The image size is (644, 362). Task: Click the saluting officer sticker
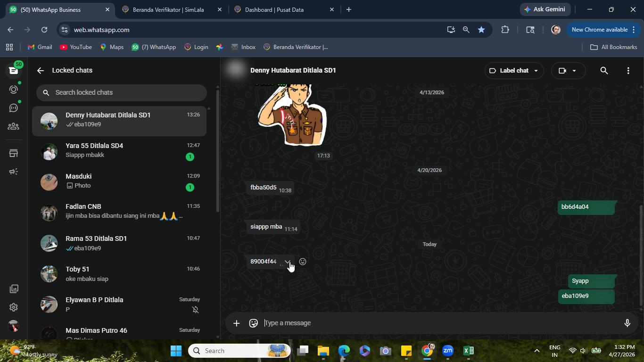click(x=293, y=115)
